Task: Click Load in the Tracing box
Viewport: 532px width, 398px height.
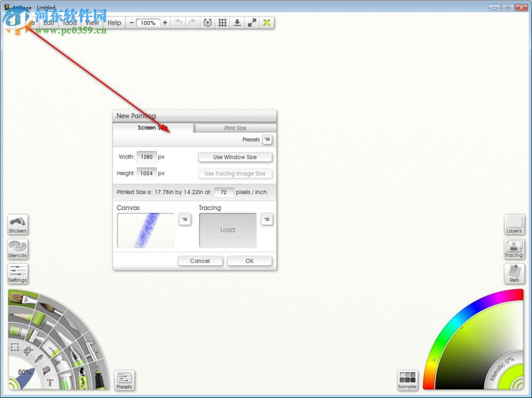Action: point(228,230)
